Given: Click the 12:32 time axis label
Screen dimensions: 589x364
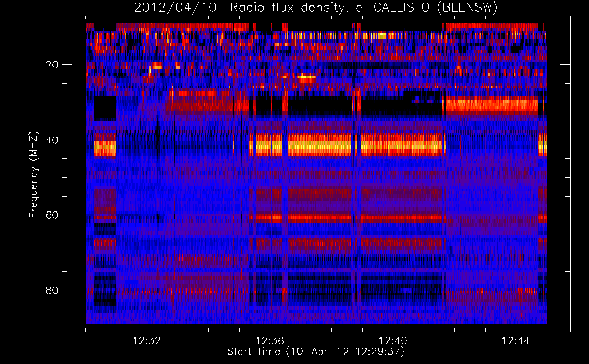Looking at the screenshot, I should 147,341.
